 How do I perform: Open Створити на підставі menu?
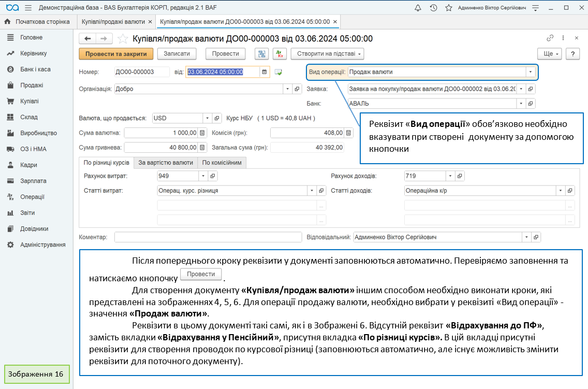tap(328, 54)
